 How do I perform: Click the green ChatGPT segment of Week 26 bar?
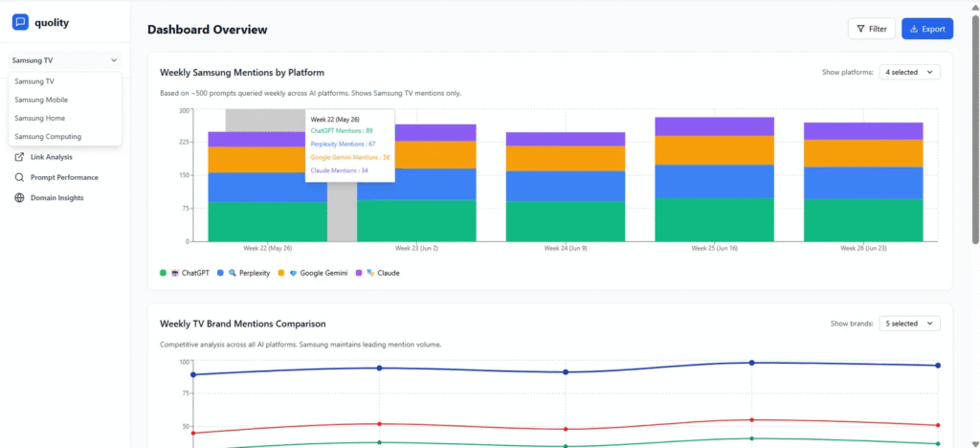point(863,220)
